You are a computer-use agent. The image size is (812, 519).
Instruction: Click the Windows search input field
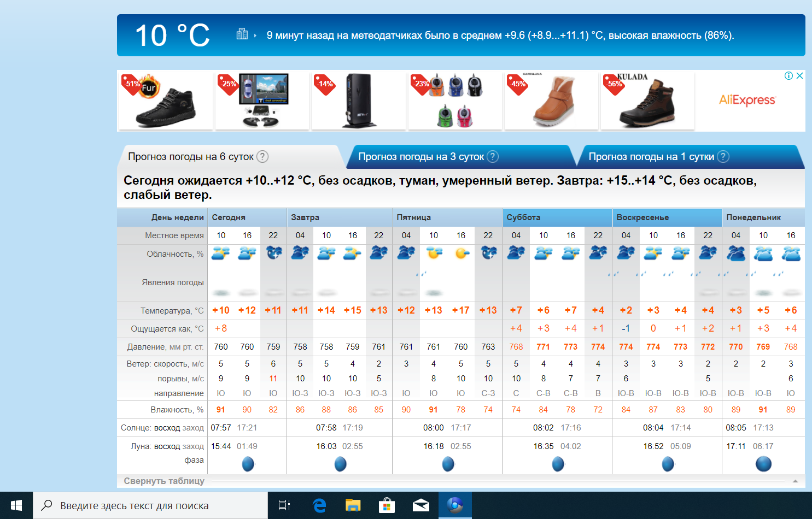click(150, 505)
